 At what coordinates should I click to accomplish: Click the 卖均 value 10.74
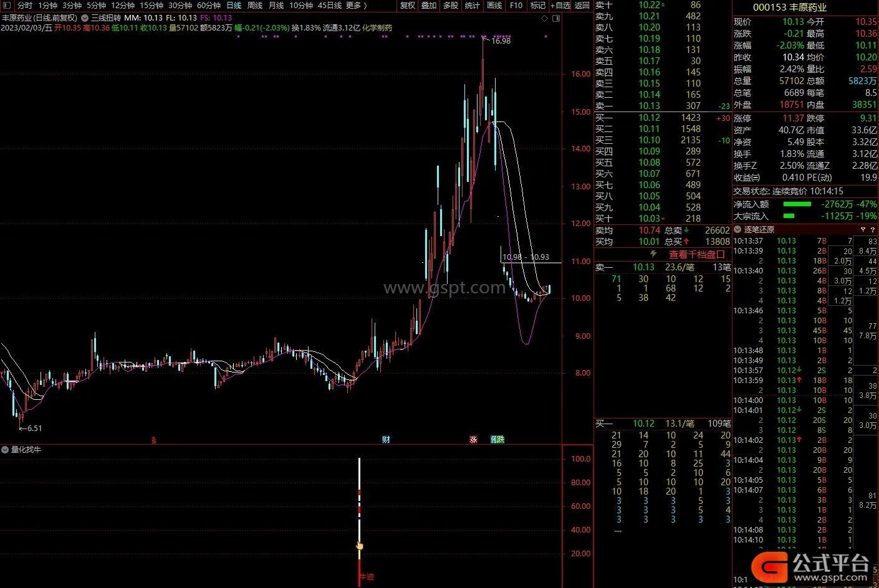point(649,230)
